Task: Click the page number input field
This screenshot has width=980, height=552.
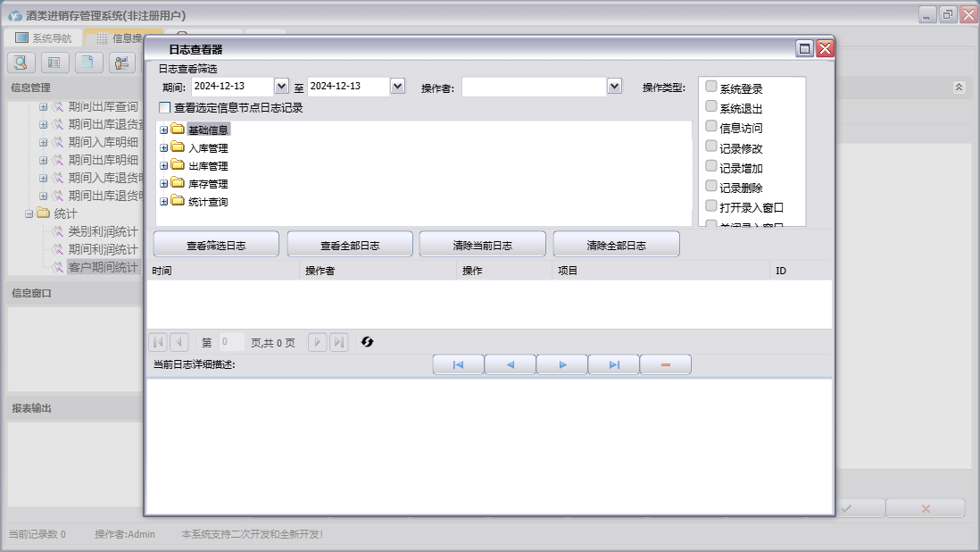Action: [230, 342]
